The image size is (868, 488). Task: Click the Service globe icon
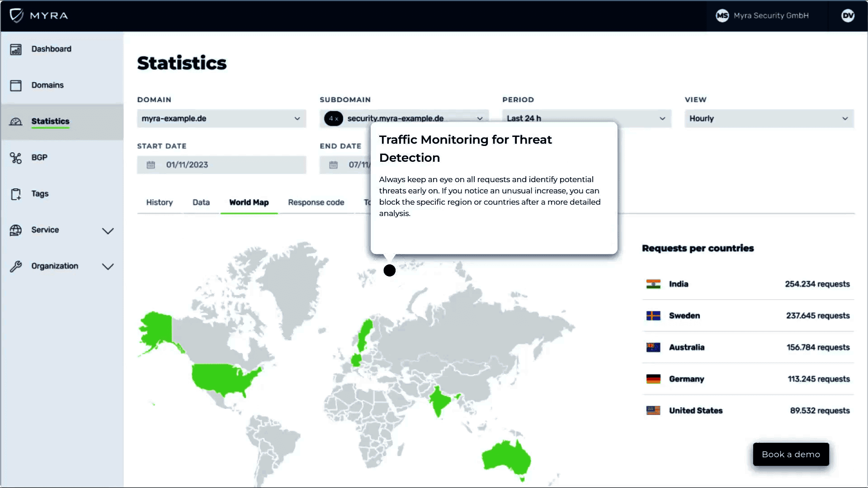click(x=16, y=230)
